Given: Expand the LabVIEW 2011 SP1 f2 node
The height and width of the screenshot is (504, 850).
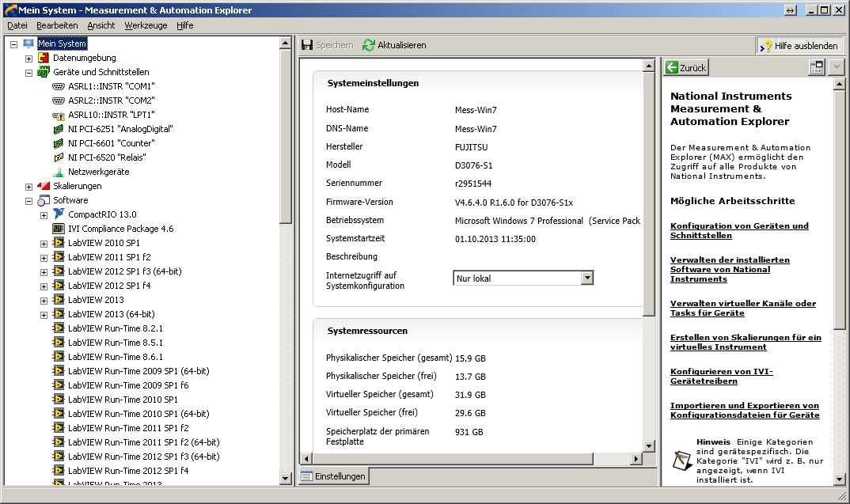Looking at the screenshot, I should [x=44, y=258].
